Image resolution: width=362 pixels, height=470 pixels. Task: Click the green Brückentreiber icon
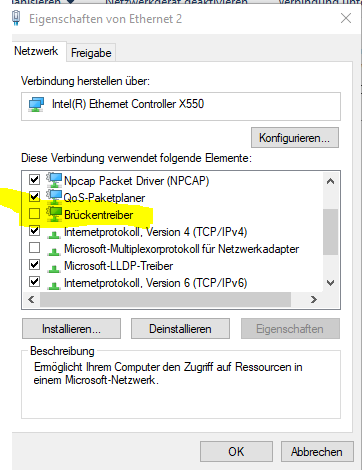pyautogui.click(x=54, y=214)
